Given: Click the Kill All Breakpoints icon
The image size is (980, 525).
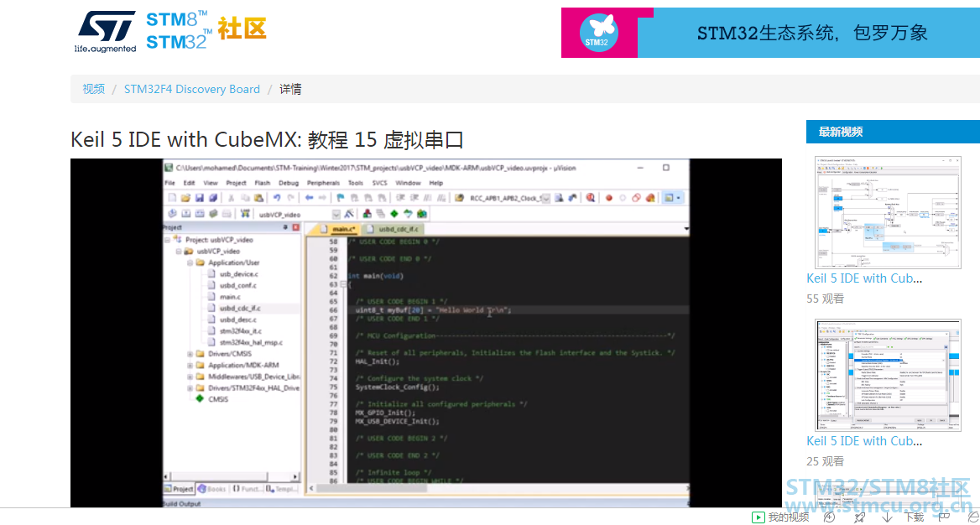Looking at the screenshot, I should click(650, 198).
